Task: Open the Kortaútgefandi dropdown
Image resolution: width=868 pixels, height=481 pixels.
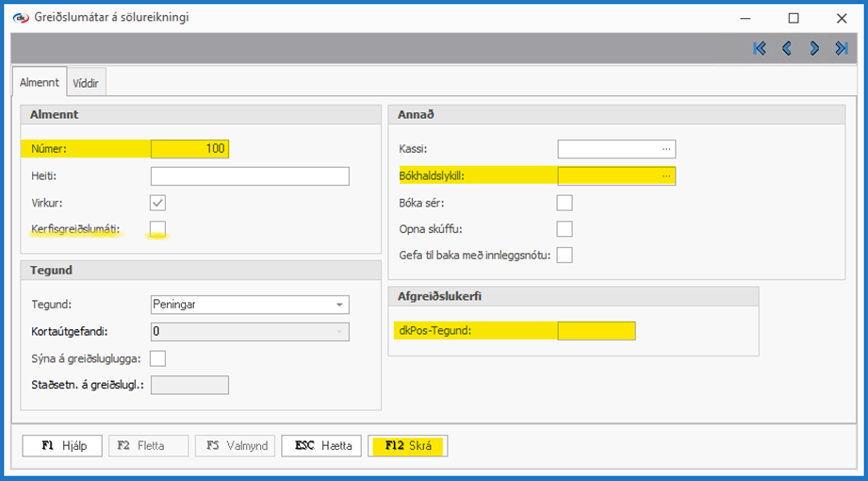Action: coord(338,331)
